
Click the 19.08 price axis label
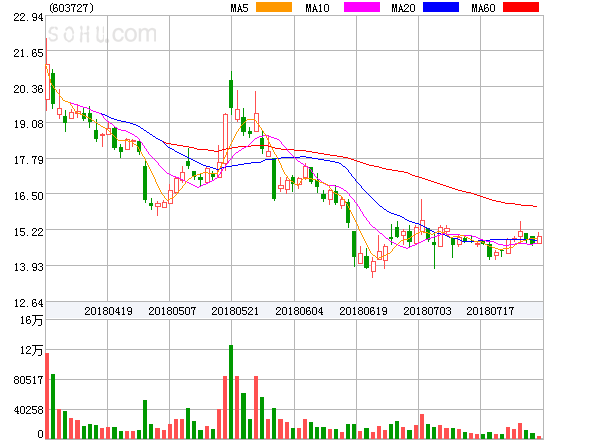click(28, 124)
